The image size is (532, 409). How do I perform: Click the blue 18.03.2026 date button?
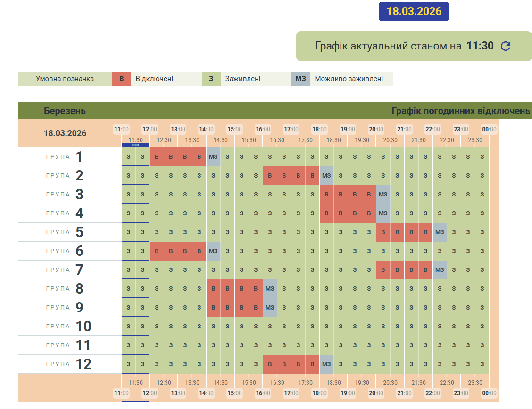click(x=414, y=12)
